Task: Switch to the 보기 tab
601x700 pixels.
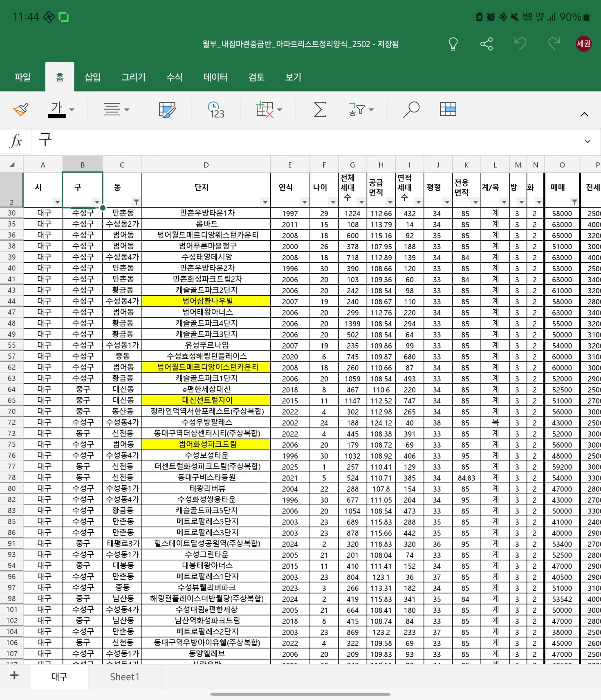Action: click(x=293, y=77)
